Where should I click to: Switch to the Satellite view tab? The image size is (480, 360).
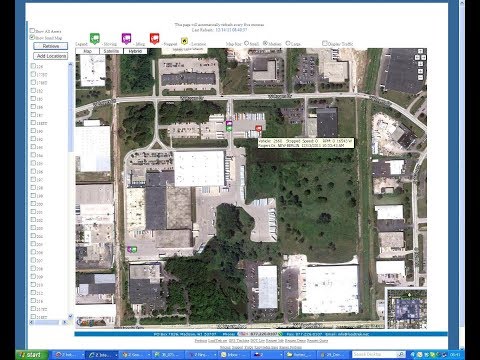pyautogui.click(x=111, y=51)
